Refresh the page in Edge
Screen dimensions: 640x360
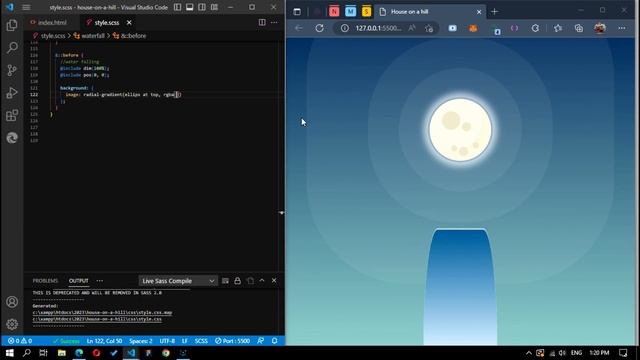click(x=320, y=28)
